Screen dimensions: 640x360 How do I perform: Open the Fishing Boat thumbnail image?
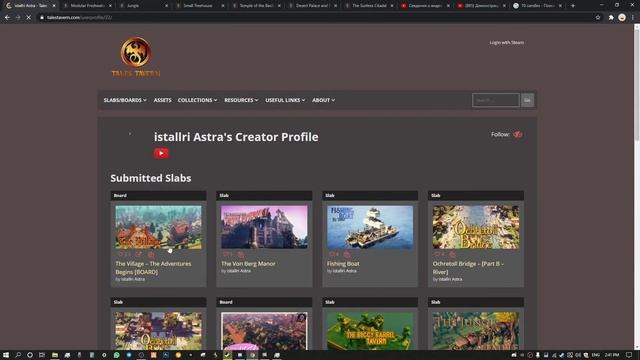pyautogui.click(x=370, y=227)
